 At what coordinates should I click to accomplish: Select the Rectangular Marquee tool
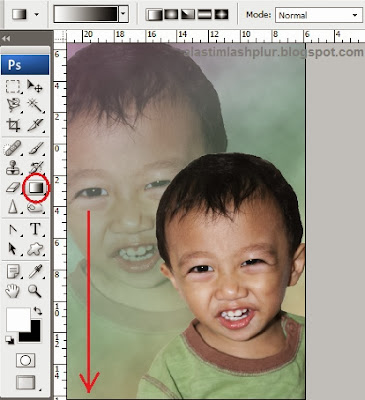tap(13, 87)
